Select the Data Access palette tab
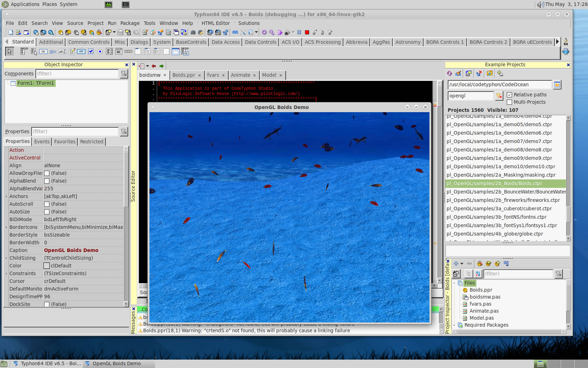The image size is (588, 368). [x=225, y=42]
